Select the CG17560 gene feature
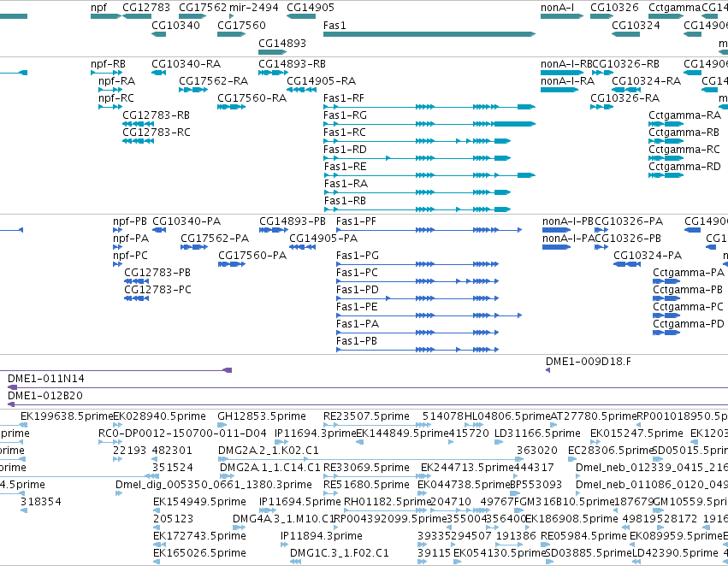 tap(232, 34)
